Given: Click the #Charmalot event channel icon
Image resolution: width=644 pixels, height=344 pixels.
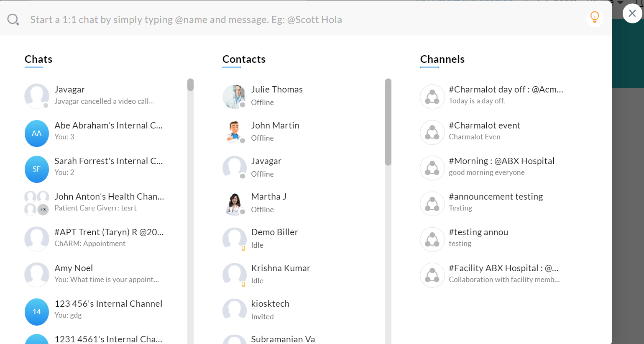Looking at the screenshot, I should click(432, 132).
